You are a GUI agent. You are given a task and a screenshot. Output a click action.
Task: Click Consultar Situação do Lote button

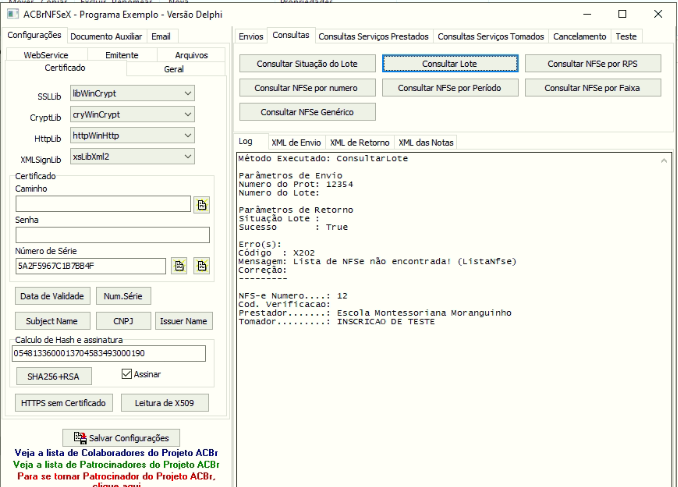tap(307, 64)
